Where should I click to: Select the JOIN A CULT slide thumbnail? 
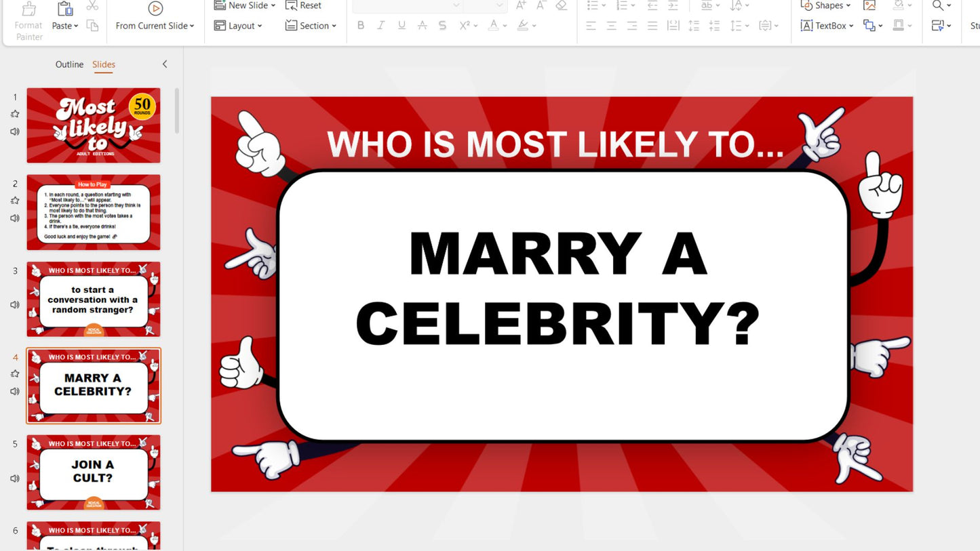coord(93,472)
